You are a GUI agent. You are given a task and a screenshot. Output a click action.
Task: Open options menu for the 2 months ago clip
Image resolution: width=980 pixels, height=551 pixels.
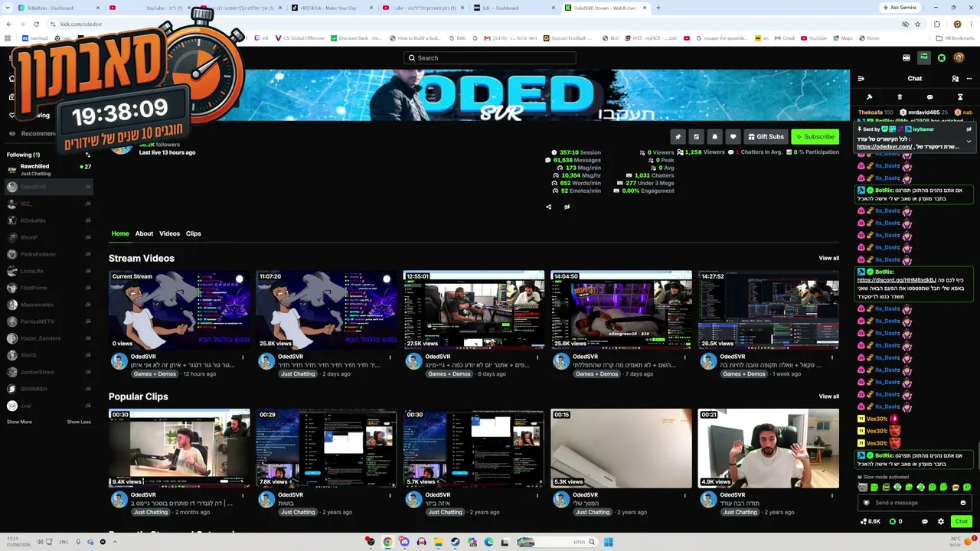[243, 495]
